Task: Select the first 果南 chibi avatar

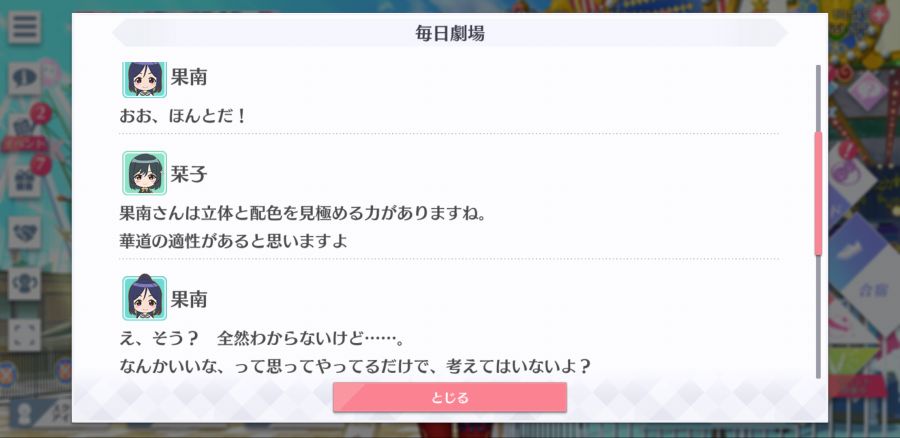Action: (x=145, y=79)
